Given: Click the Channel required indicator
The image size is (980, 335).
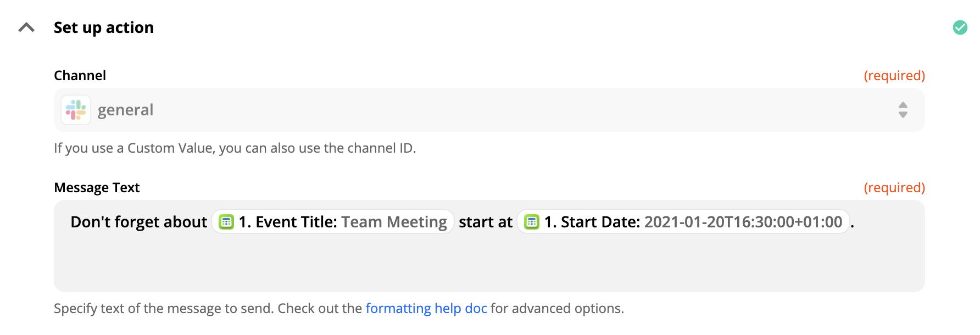Looking at the screenshot, I should 894,76.
